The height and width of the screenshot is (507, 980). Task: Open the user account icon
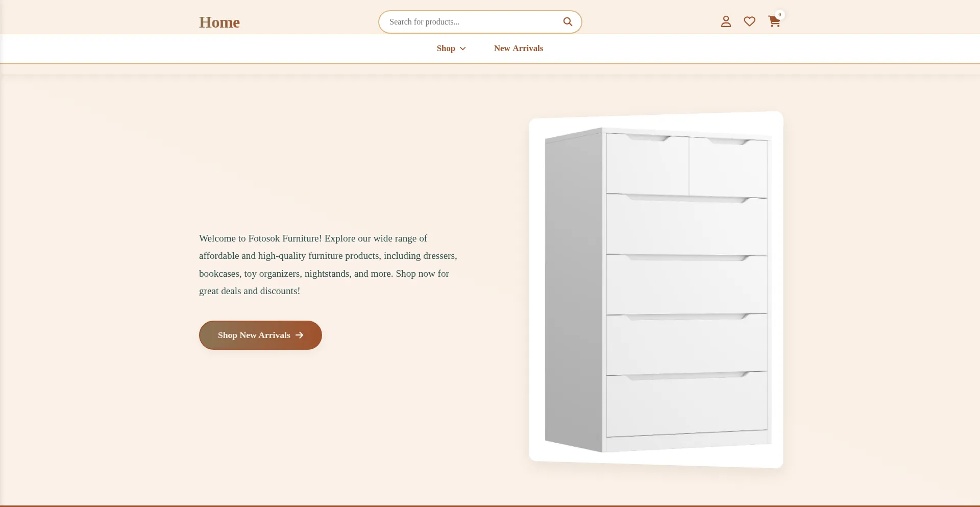pyautogui.click(x=726, y=21)
